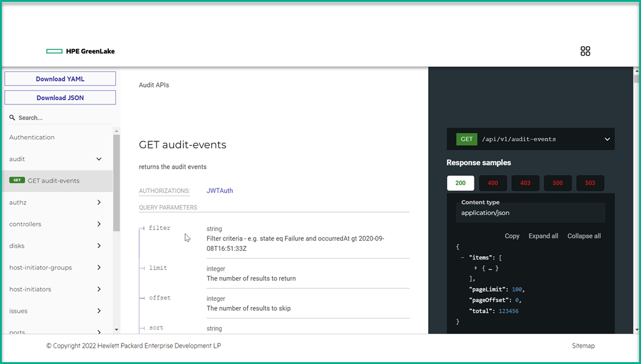Expand the controllers section chevron
The width and height of the screenshot is (641, 364).
tap(99, 224)
